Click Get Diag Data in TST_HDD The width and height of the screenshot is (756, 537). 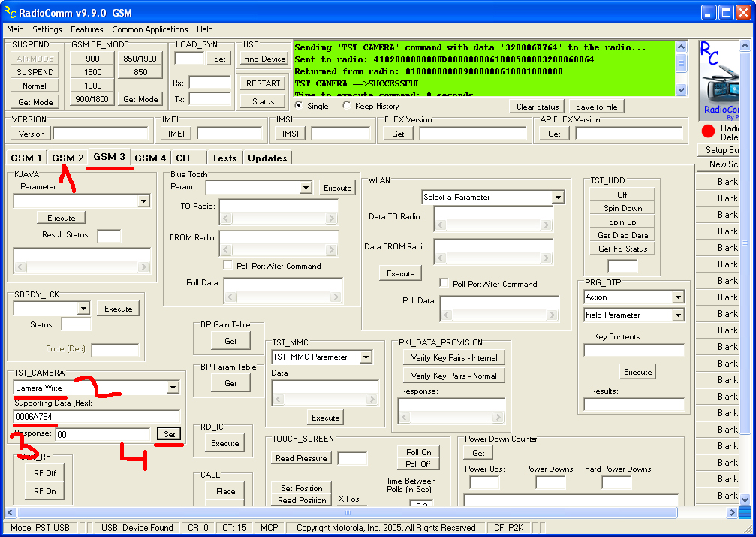coord(622,235)
